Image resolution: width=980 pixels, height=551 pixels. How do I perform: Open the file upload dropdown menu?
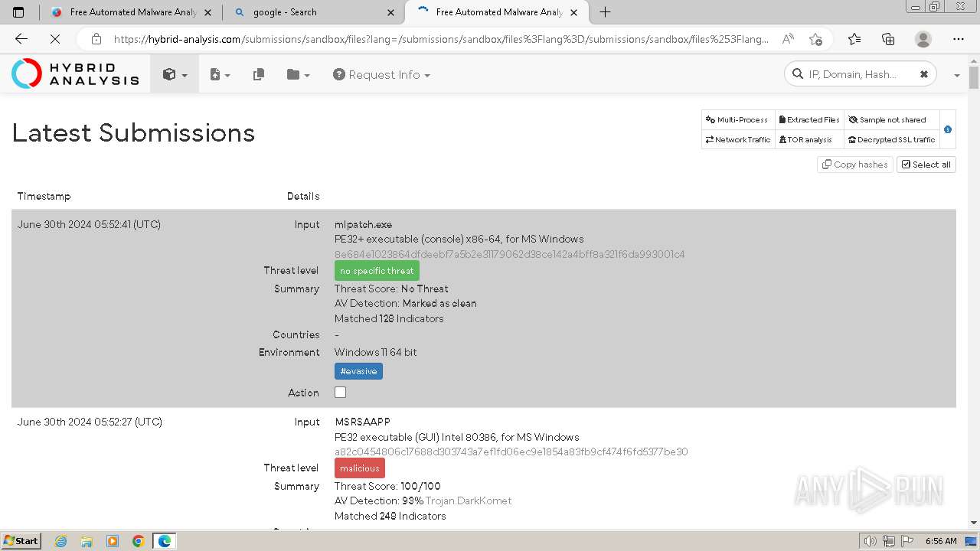point(220,74)
